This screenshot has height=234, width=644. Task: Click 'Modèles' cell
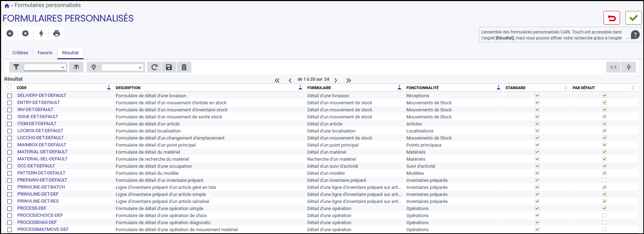coord(415,173)
